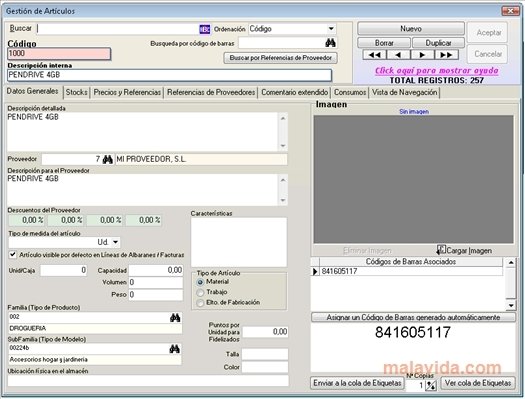Click the blue icon beside Buscar field

tap(205, 29)
